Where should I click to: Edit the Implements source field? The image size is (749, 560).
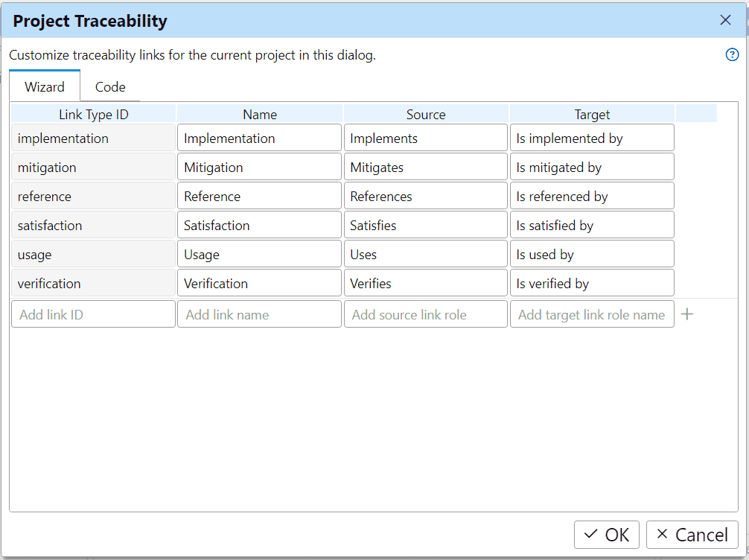(426, 138)
